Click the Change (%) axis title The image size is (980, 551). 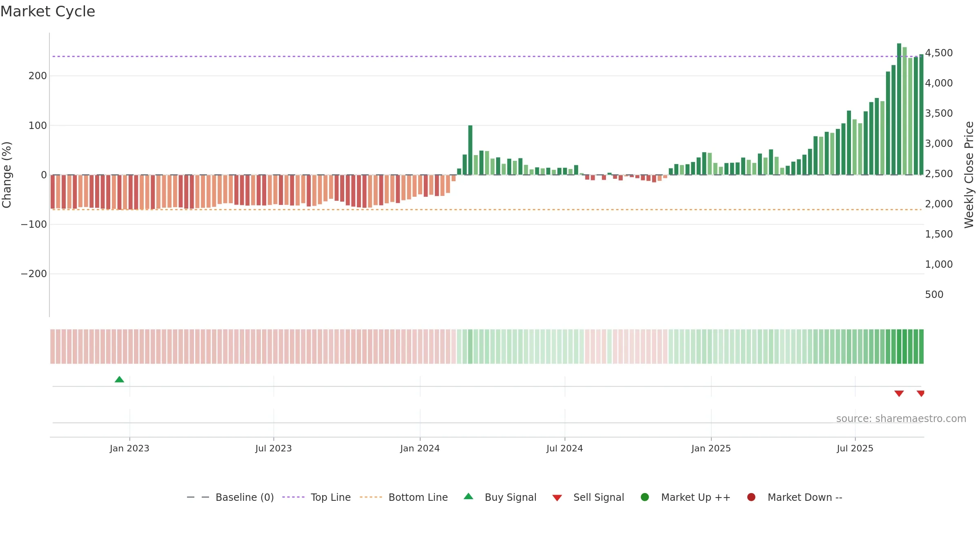[7, 175]
